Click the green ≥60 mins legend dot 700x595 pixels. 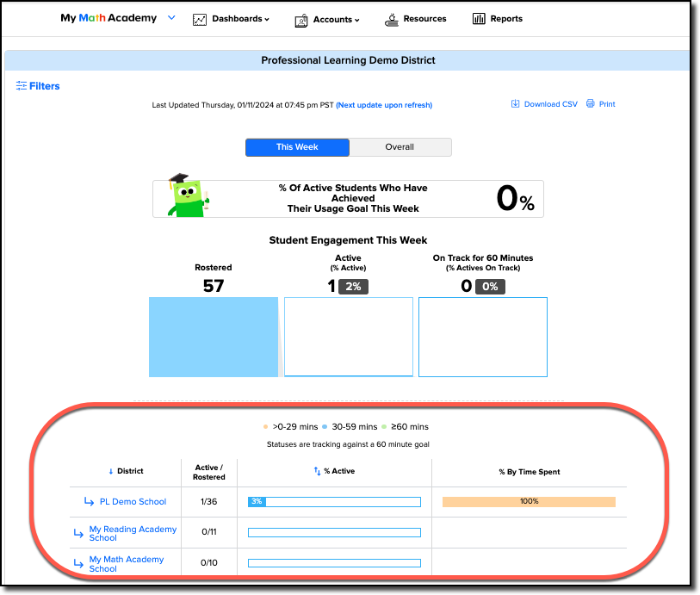(384, 427)
